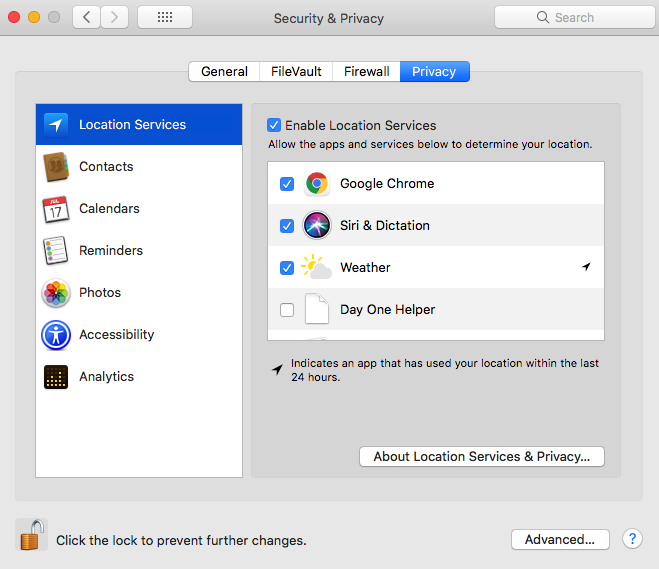Switch to the FileVault tab
Viewport: 659px width, 569px height.
[296, 71]
